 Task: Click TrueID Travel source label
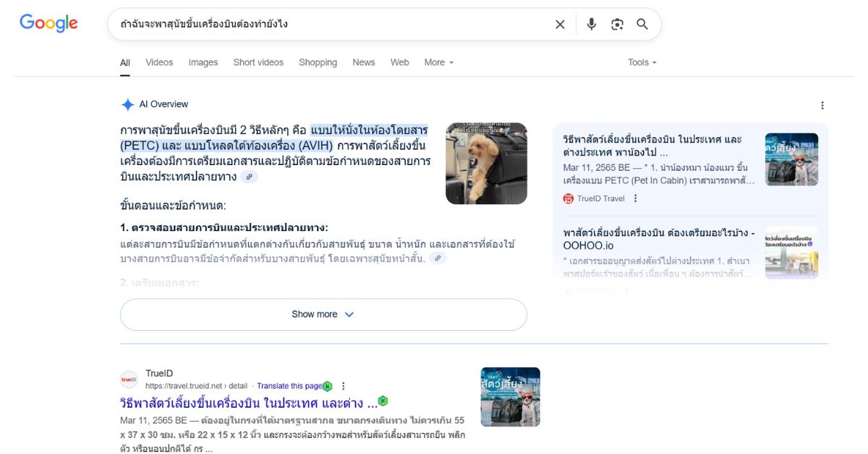pos(600,198)
